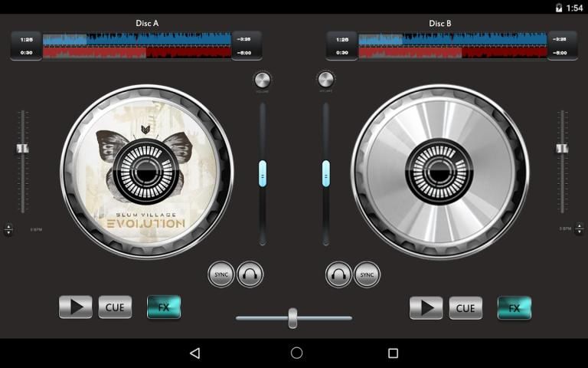This screenshot has width=588, height=368.
Task: Tap the CUE button on Disc A
Action: 115,307
